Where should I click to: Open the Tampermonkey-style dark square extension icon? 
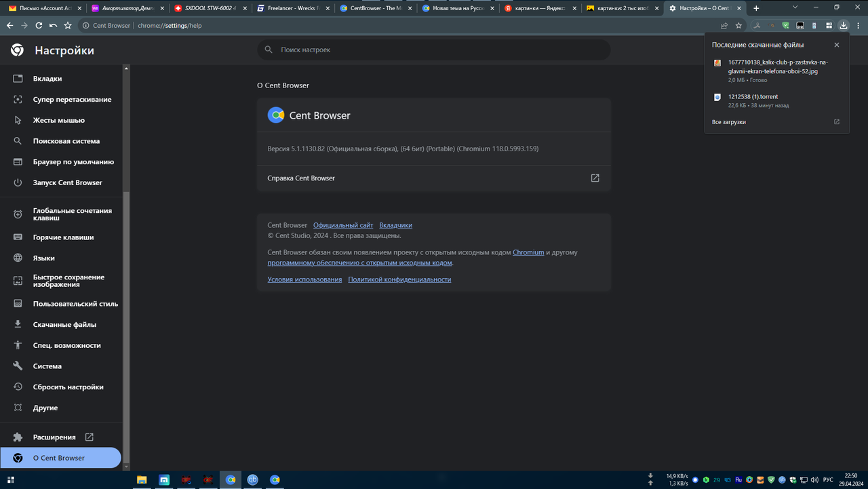coord(800,25)
